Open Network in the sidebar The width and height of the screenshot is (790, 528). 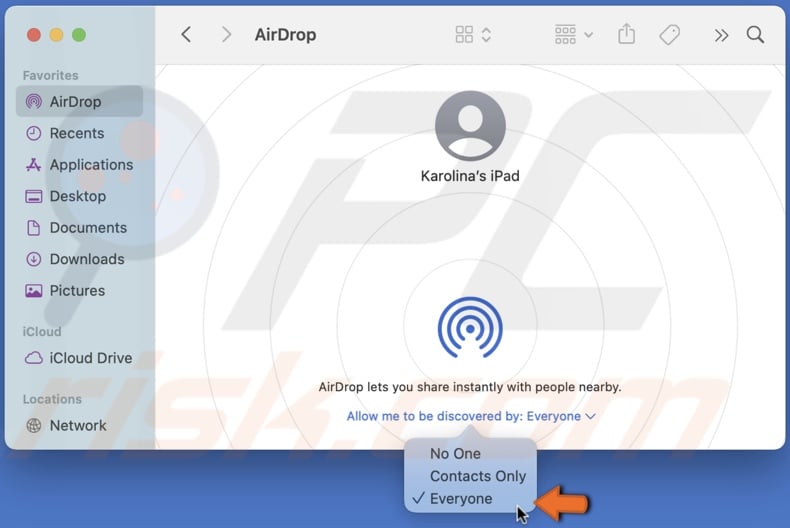point(80,425)
